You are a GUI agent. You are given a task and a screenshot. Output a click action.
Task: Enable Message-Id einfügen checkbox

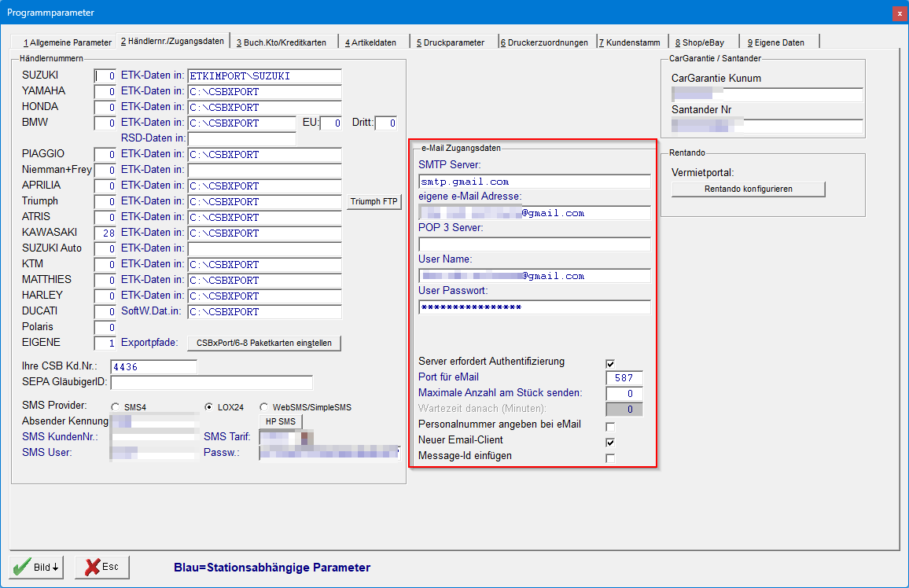pos(610,458)
